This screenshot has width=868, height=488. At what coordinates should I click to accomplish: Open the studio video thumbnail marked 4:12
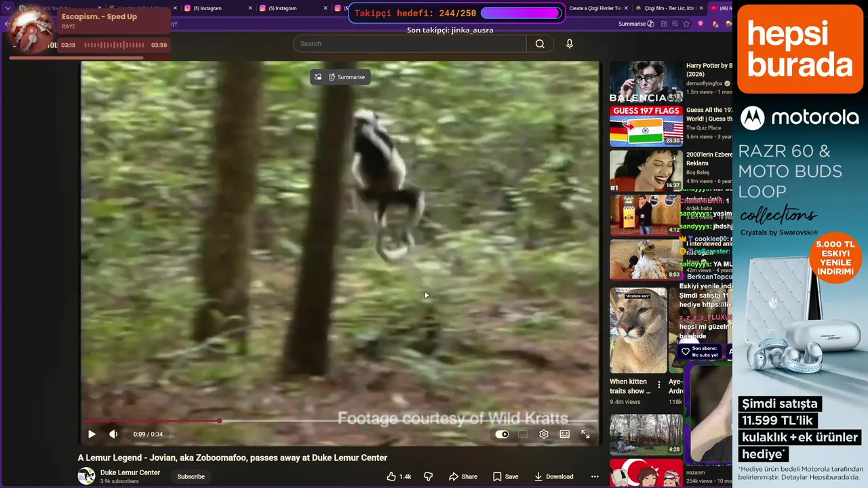coord(646,215)
